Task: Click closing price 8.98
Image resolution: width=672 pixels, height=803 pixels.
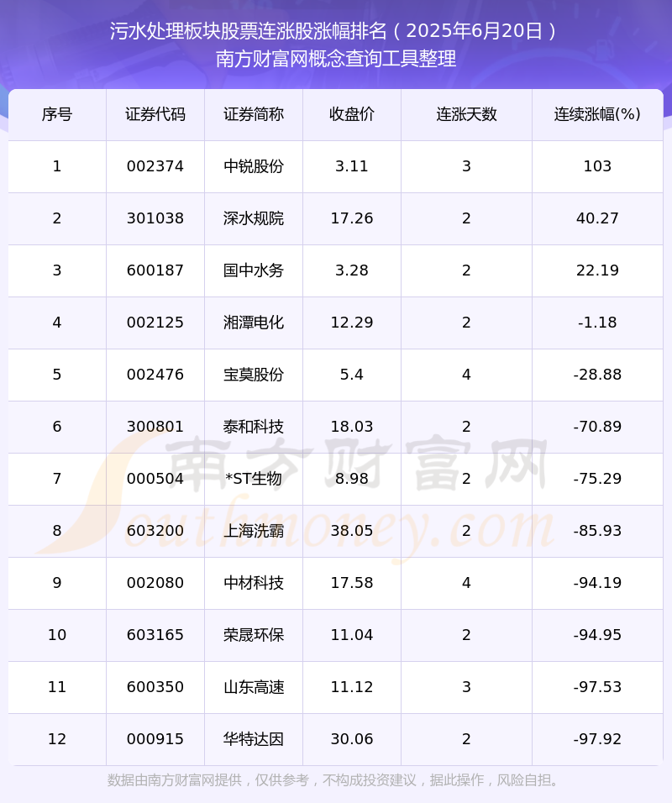Action: (x=352, y=479)
